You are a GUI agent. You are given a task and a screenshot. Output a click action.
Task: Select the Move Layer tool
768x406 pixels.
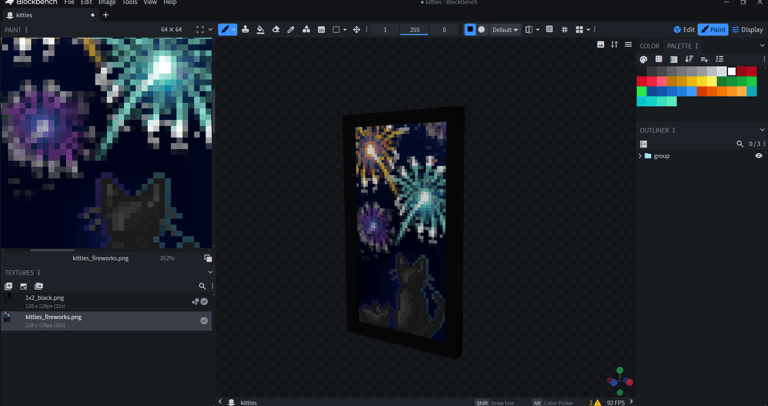[x=357, y=29]
